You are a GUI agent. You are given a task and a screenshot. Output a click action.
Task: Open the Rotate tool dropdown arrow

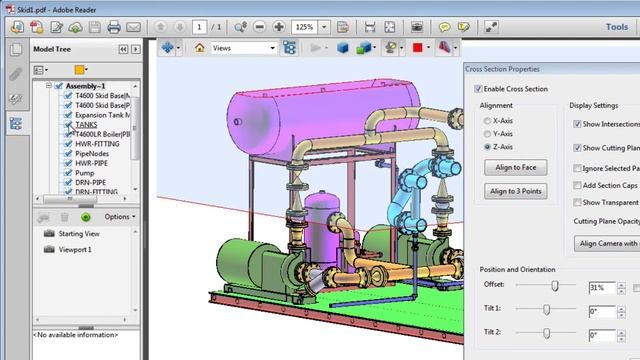178,48
